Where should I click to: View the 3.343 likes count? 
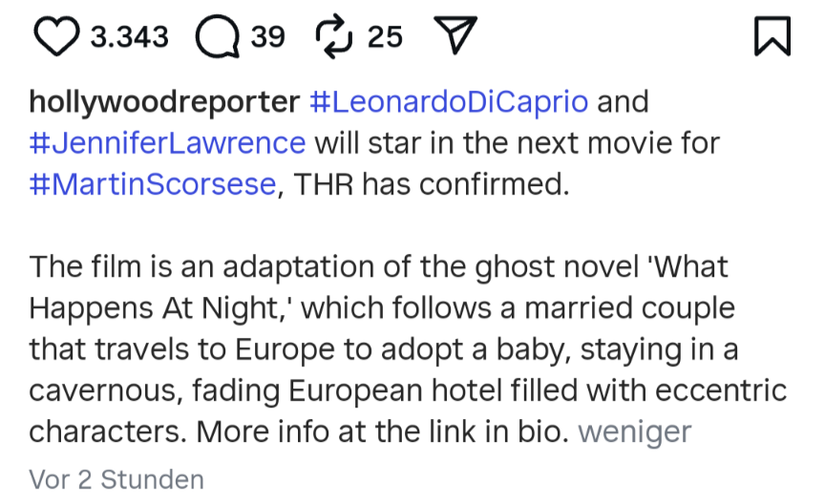[129, 37]
